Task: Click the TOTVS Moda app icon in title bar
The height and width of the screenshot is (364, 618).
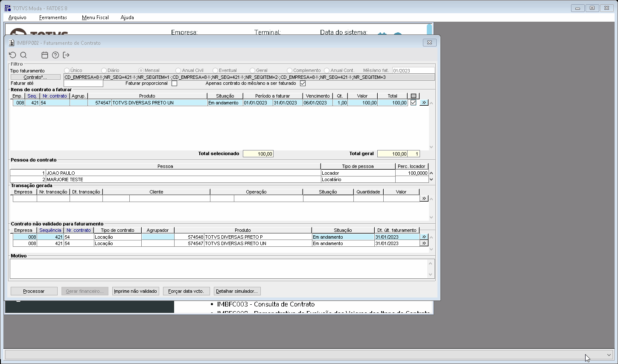Action: point(7,8)
